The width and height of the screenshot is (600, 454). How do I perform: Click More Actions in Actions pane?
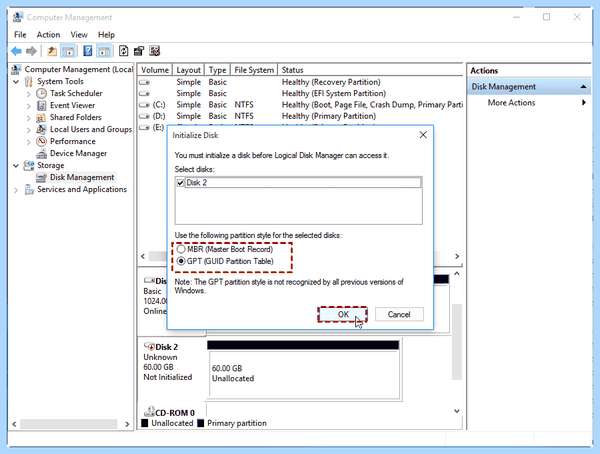click(511, 103)
